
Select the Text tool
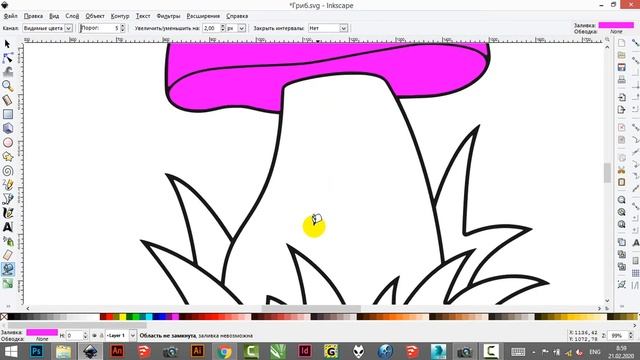(x=7, y=227)
